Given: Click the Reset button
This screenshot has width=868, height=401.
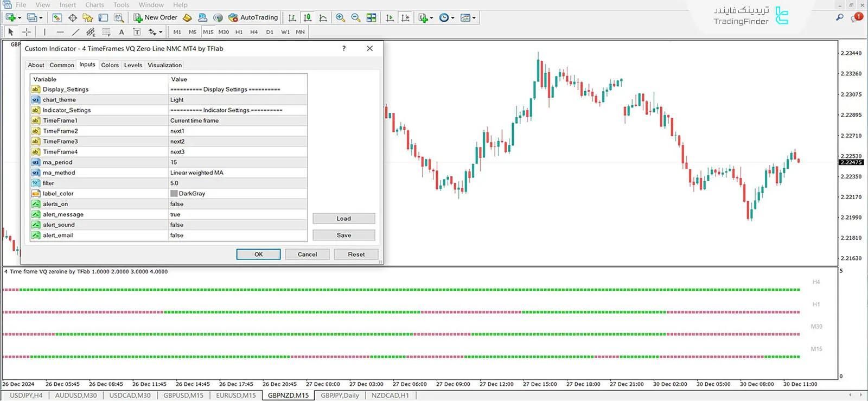Looking at the screenshot, I should (356, 254).
